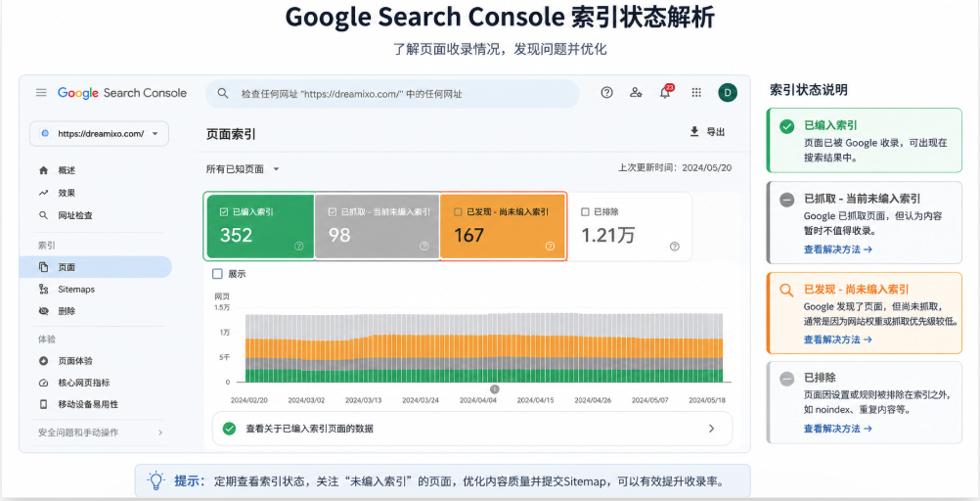Screen dimensions: 980x501
Task: Open the help question mark icon
Action: pos(606,93)
